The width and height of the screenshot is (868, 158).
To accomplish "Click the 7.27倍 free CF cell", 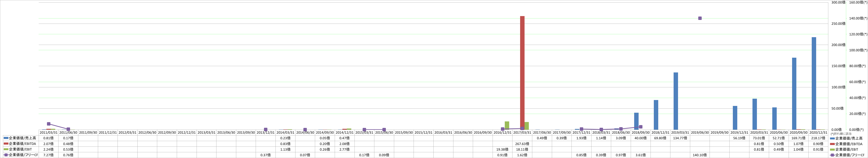I will click(x=48, y=155).
